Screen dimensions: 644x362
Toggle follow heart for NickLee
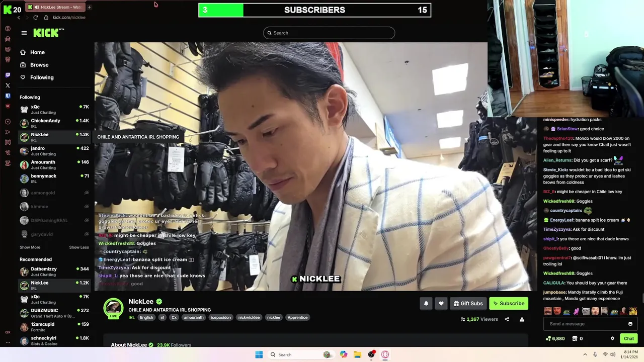coord(441,303)
